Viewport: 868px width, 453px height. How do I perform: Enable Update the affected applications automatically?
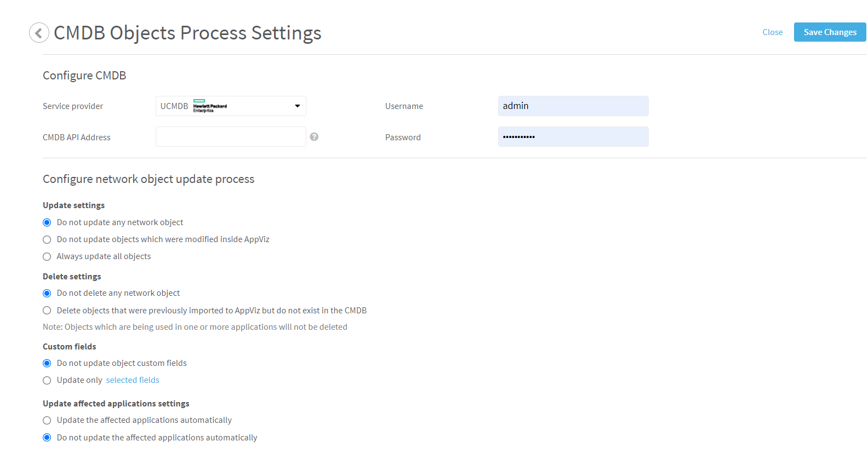(x=47, y=420)
